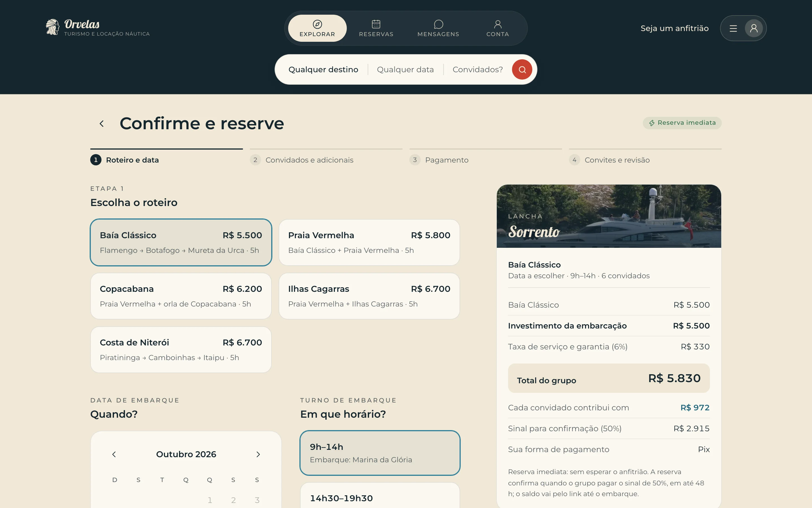
Task: Go back using the arrow beside Confirme e reserve
Action: pyautogui.click(x=101, y=124)
